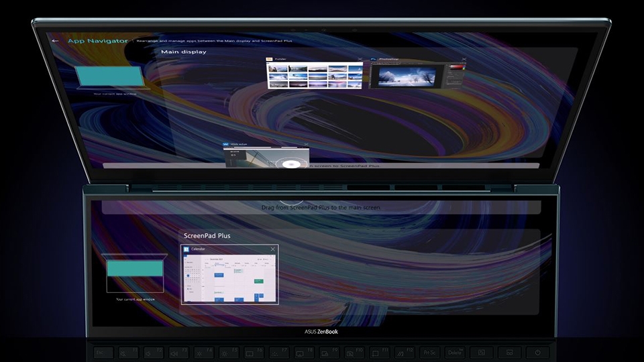Click the W icon on the dragged window

(225, 144)
